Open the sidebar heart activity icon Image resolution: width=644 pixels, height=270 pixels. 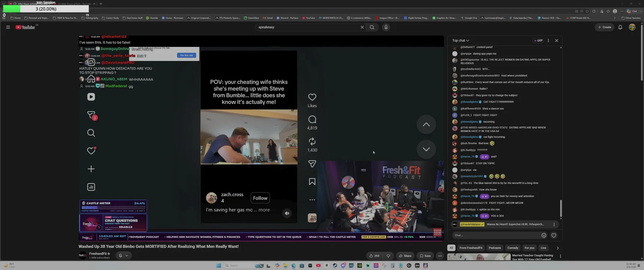pyautogui.click(x=91, y=151)
